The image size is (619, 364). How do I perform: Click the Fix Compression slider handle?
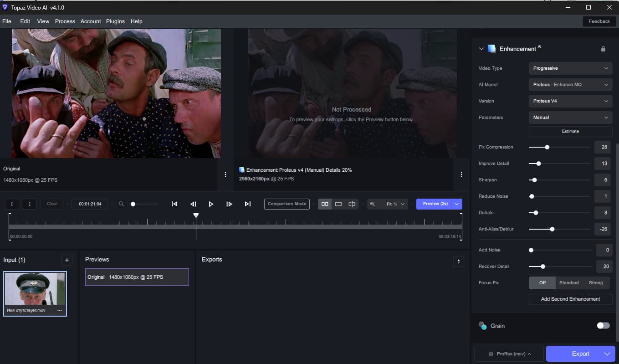coord(547,147)
